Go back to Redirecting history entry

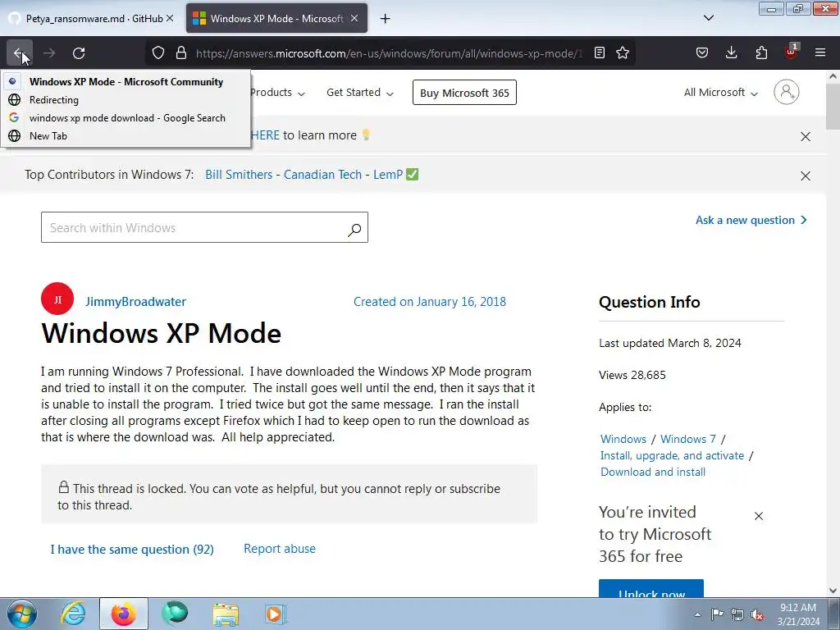[x=126, y=100]
